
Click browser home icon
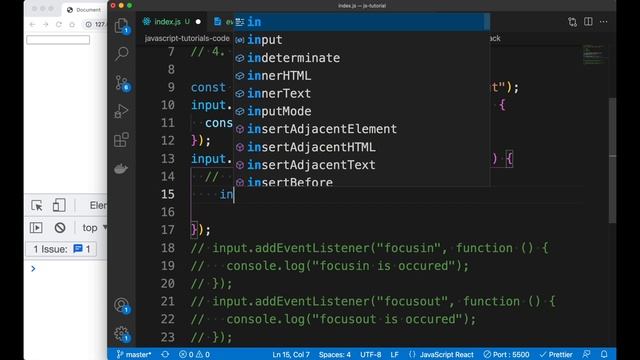point(72,24)
